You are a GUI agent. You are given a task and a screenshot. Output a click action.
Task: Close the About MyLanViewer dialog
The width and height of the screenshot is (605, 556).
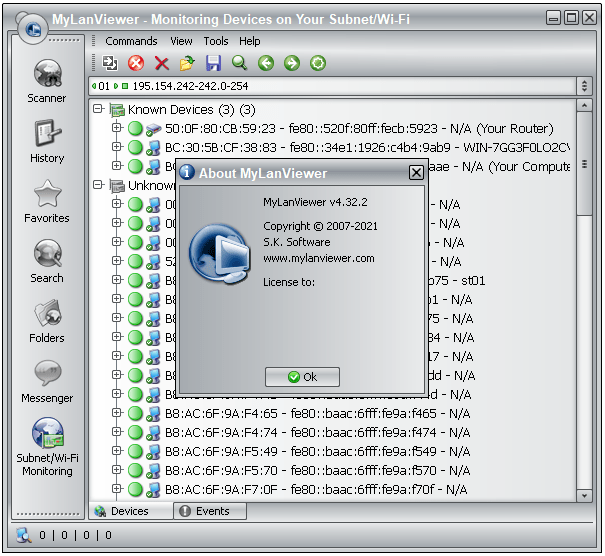pyautogui.click(x=416, y=172)
